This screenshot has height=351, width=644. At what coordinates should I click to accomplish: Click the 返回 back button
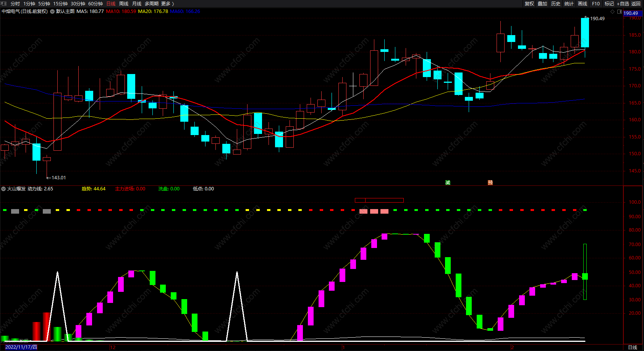(636, 3)
